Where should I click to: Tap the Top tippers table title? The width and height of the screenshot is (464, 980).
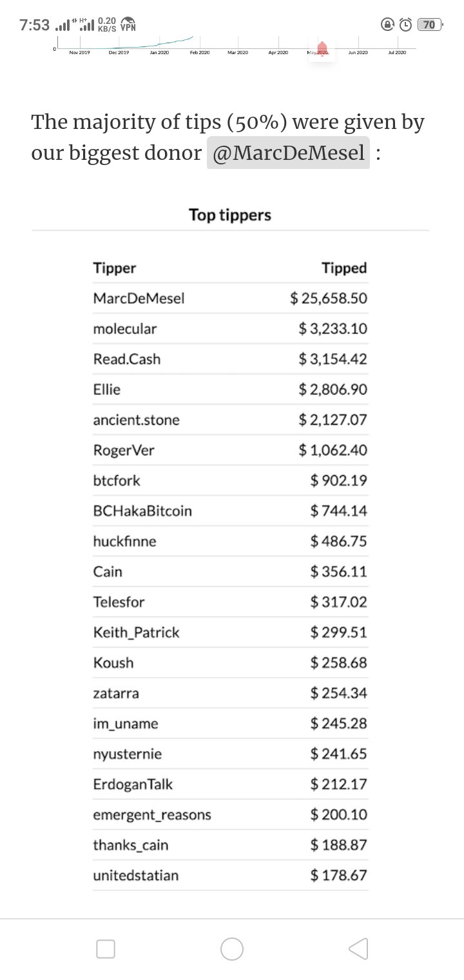tap(230, 215)
